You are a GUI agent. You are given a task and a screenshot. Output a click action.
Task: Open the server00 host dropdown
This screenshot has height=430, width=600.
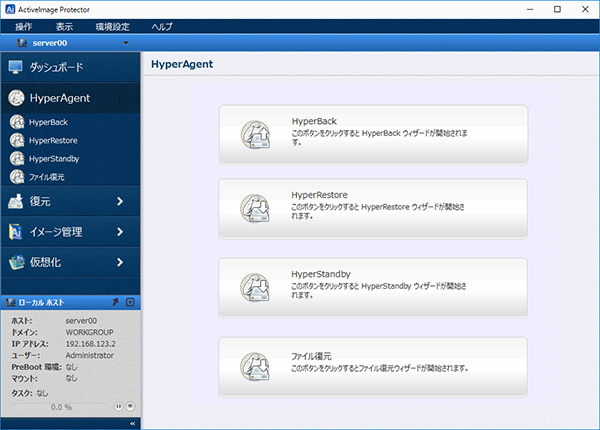[x=125, y=44]
